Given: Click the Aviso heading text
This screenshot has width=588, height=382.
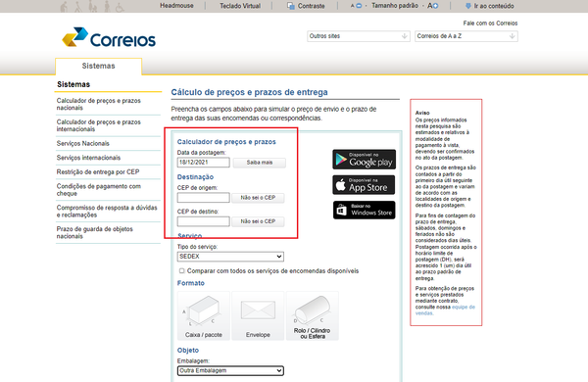Looking at the screenshot, I should 422,113.
